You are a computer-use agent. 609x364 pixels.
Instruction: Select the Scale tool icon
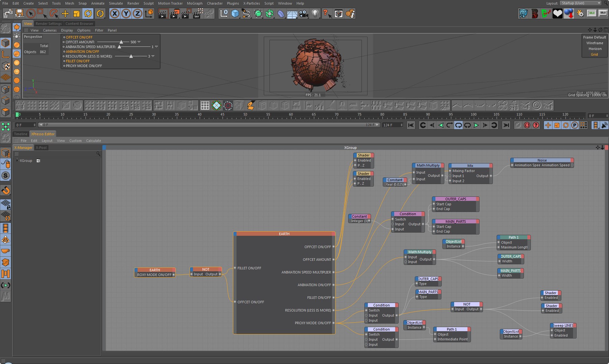[x=77, y=14]
